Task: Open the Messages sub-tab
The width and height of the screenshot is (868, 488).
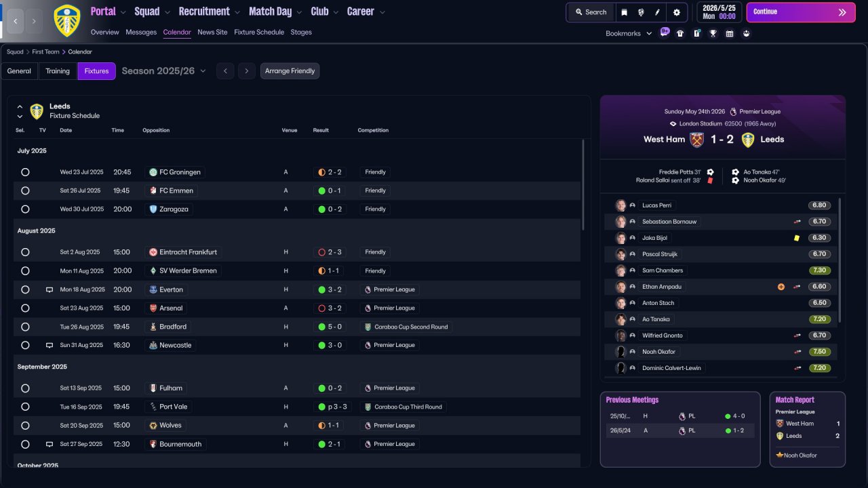Action: (x=141, y=32)
